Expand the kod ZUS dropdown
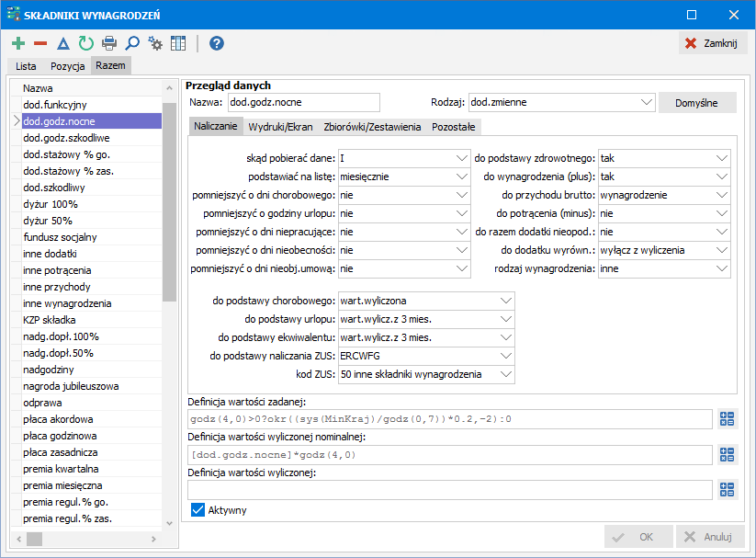 506,374
